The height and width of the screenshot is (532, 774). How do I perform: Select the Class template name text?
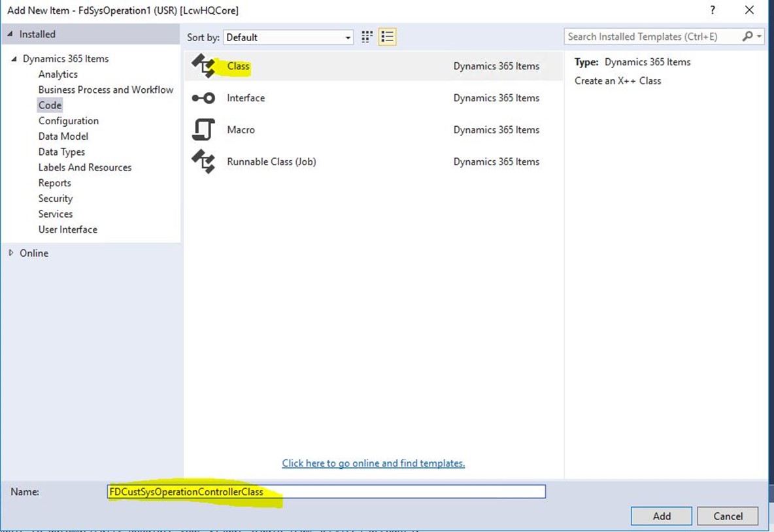pyautogui.click(x=239, y=65)
